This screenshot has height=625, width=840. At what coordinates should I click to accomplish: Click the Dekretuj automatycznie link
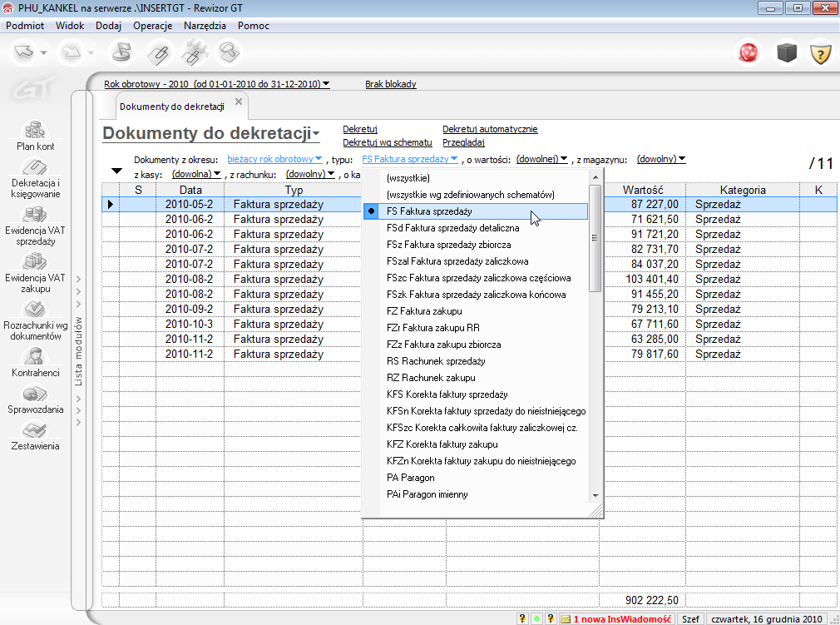tap(490, 129)
